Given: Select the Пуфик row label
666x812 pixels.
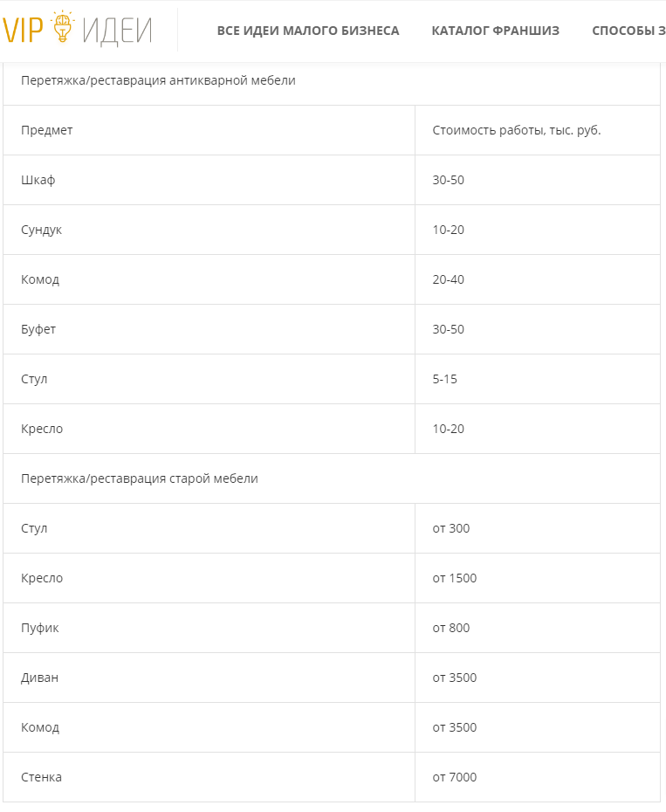Looking at the screenshot, I should click(x=40, y=628).
